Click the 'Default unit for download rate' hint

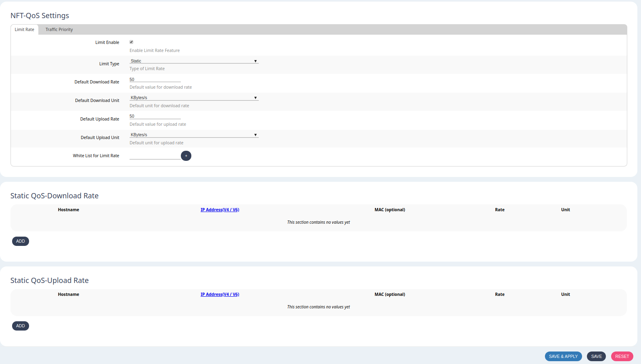click(159, 106)
